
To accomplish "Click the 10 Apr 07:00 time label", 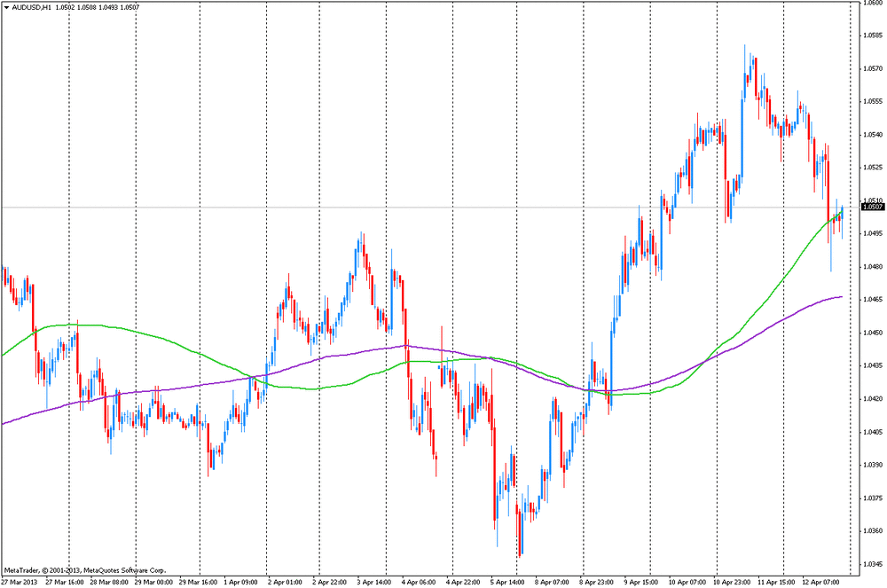I will (687, 583).
